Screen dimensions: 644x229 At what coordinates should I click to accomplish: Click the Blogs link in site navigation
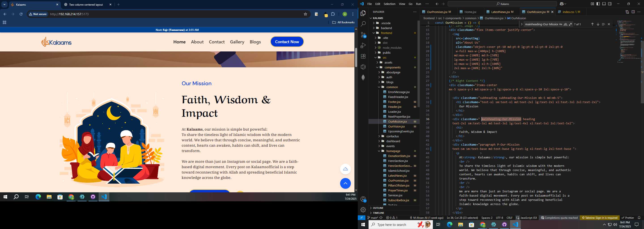(255, 42)
